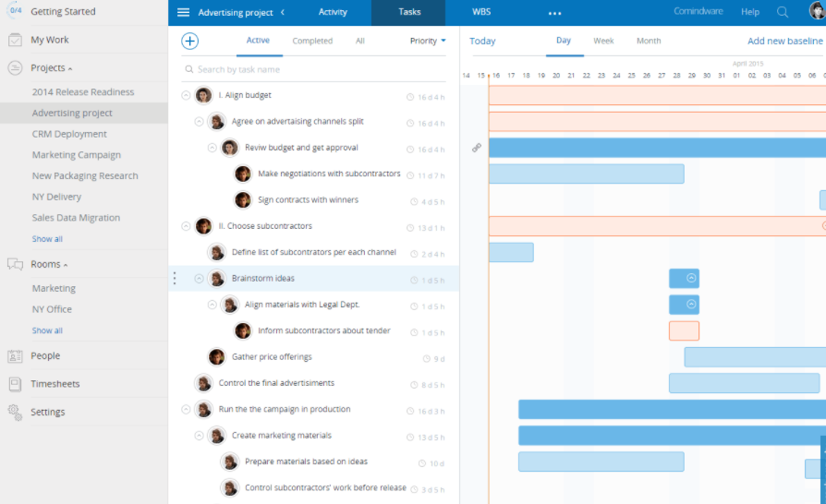Collapse the Projects section arrow
826x504 pixels.
click(70, 69)
